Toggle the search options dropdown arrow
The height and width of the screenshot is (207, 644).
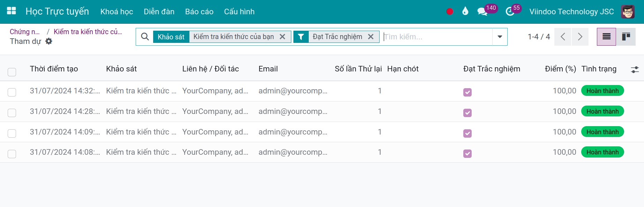coord(500,37)
